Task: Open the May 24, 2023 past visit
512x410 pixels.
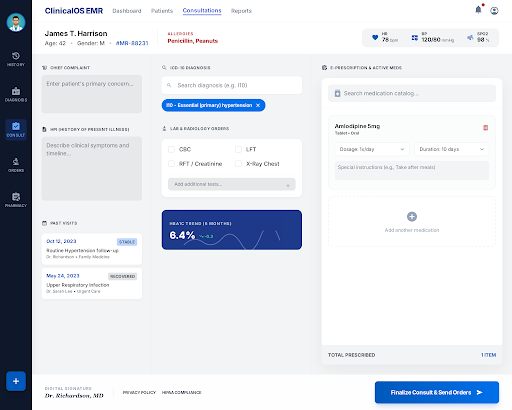Action: click(92, 284)
